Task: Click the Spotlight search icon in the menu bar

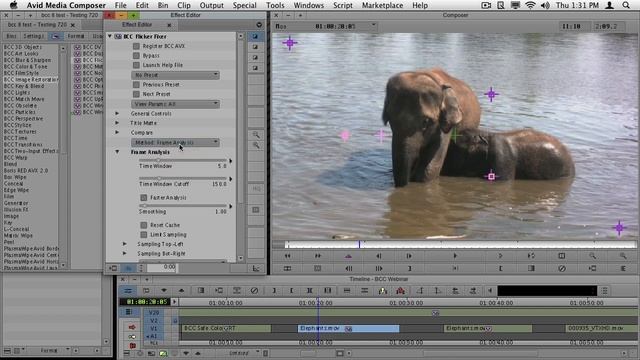Action: [x=626, y=5]
